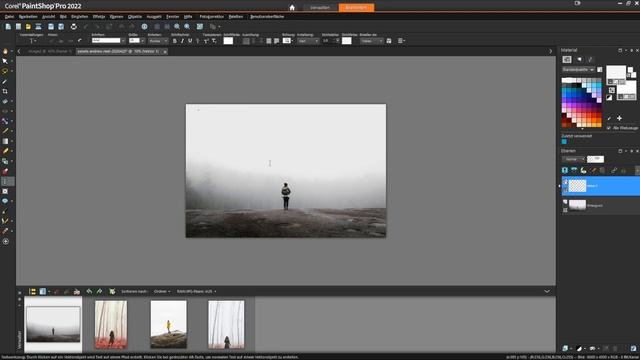Switch to the Verwalten tab

[320, 7]
